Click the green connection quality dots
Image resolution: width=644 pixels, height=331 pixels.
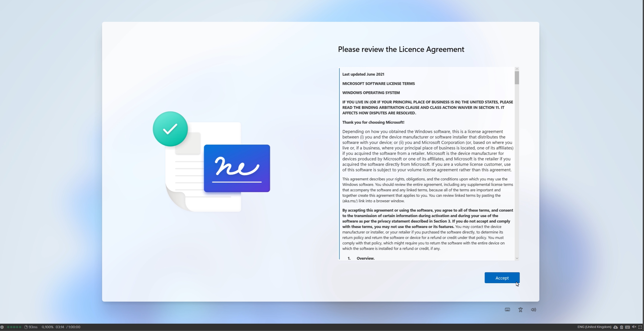pos(14,327)
